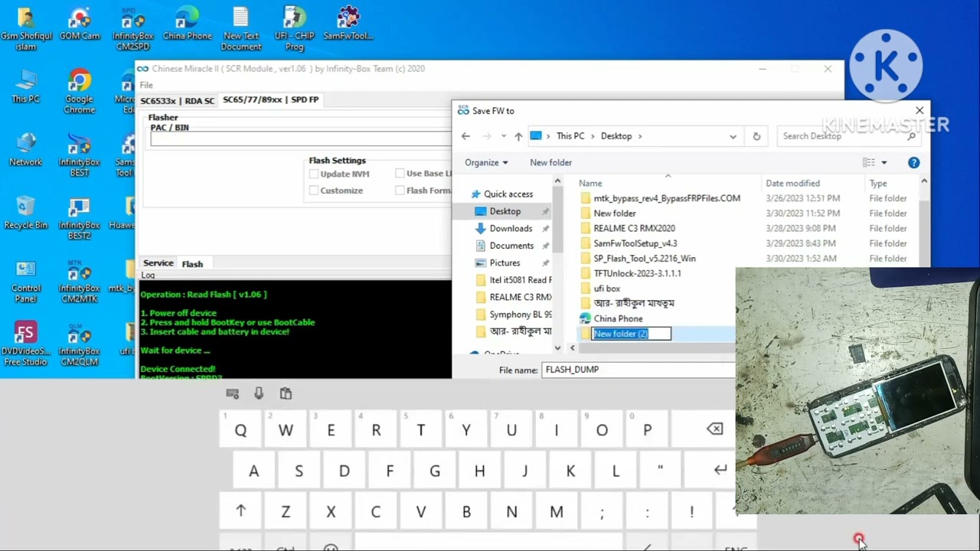Image resolution: width=980 pixels, height=551 pixels.
Task: Open the clipboard icon on touch keyboard
Action: [286, 393]
